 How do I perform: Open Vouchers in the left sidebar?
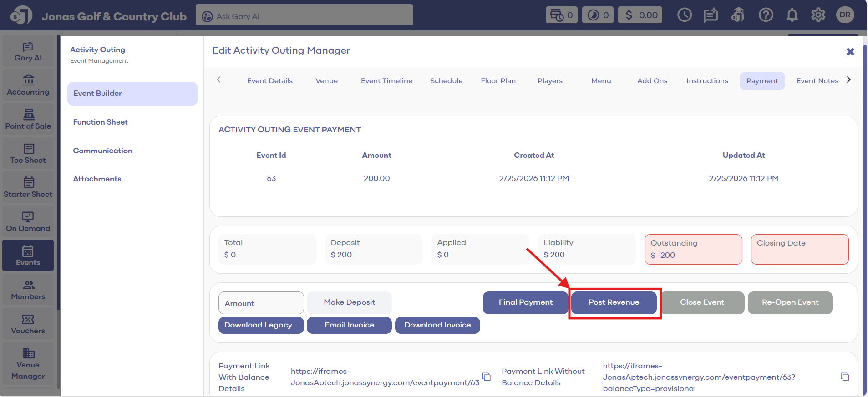pyautogui.click(x=28, y=324)
